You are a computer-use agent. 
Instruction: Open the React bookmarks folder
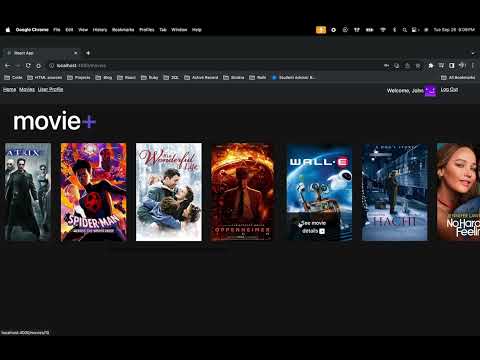126,77
